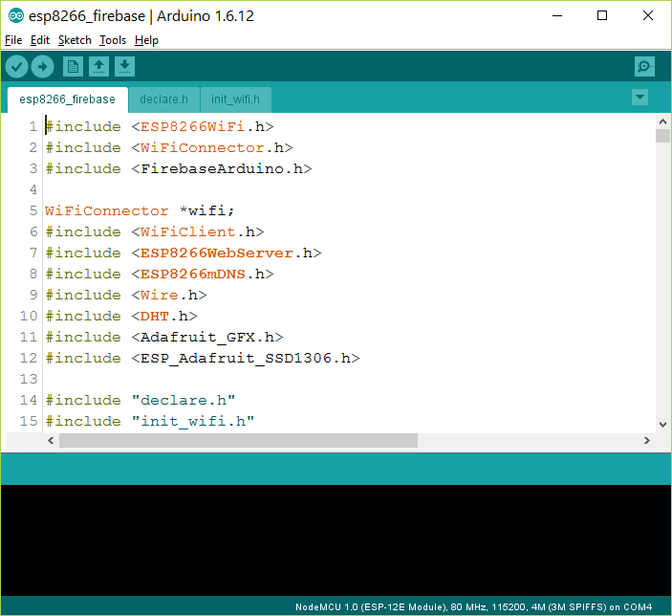Viewport: 672px width, 616px height.
Task: Open the Tools menu
Action: point(113,40)
